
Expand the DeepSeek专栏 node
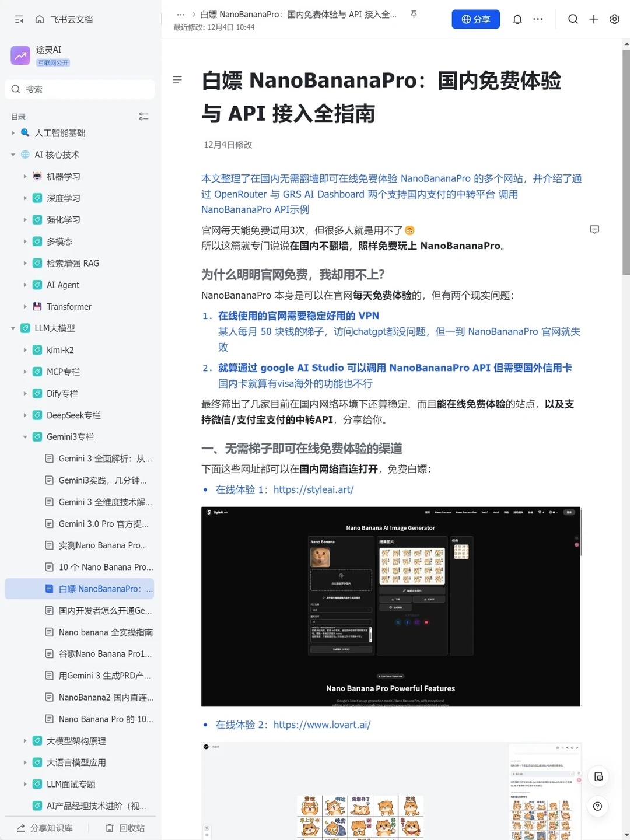(x=25, y=415)
